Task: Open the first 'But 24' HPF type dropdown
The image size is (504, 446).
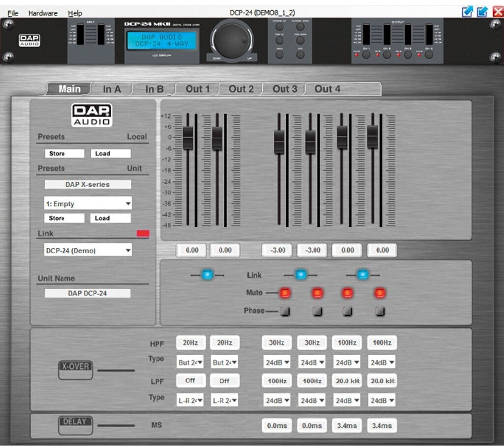Action: tap(190, 363)
